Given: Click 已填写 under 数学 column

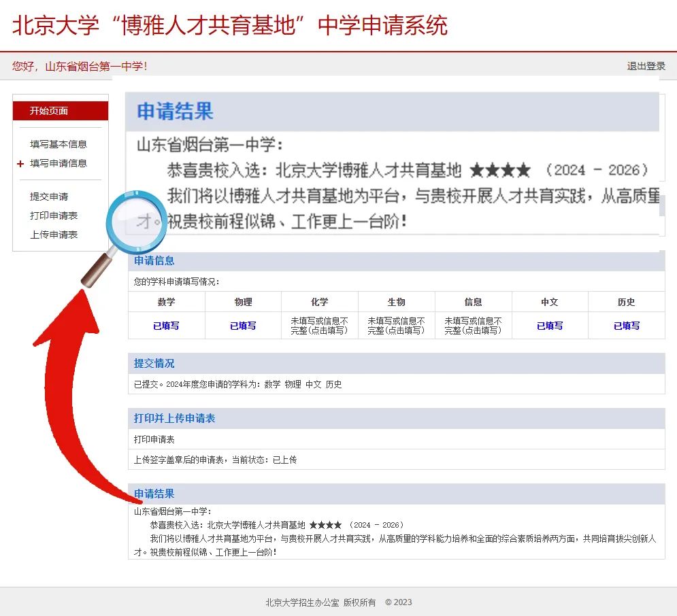Looking at the screenshot, I should (x=166, y=326).
